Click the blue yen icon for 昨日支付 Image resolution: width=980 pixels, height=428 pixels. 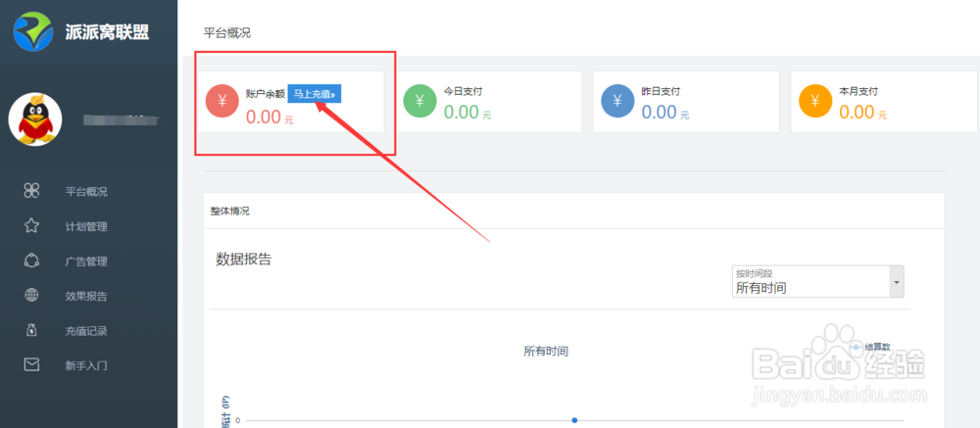pos(617,101)
